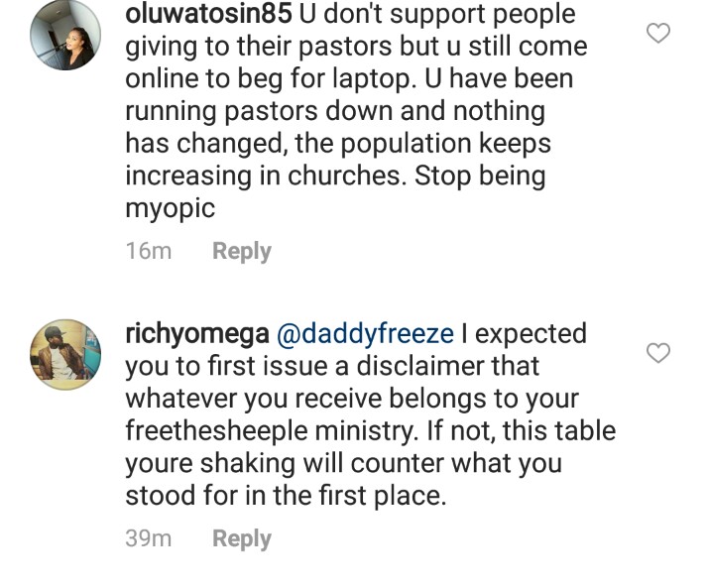708x588 pixels.
Task: Reply to oluwatosin85's comment
Action: coord(241,251)
